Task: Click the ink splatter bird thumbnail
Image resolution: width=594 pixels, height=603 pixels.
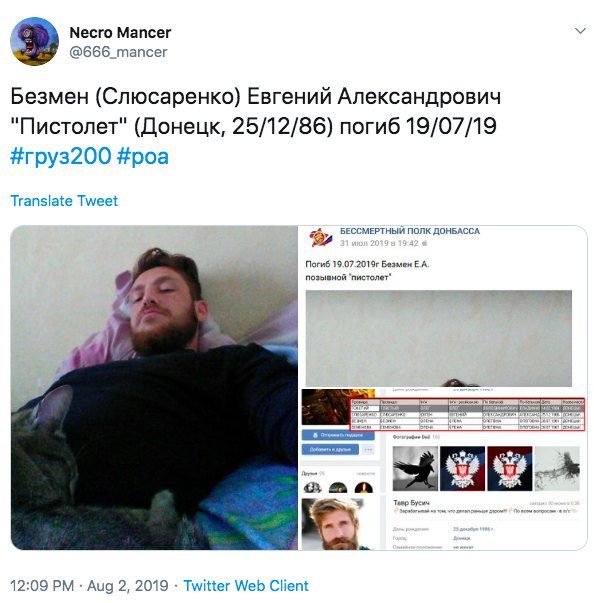Action: pos(557,468)
